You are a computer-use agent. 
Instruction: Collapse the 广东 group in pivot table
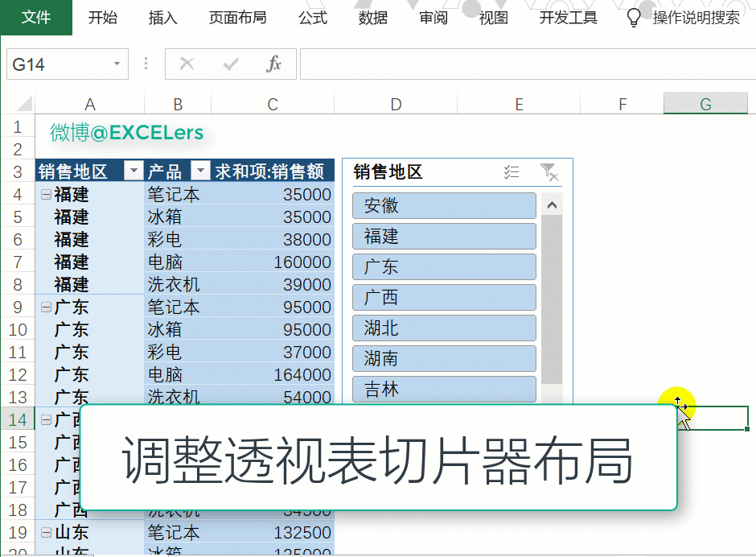tap(46, 307)
